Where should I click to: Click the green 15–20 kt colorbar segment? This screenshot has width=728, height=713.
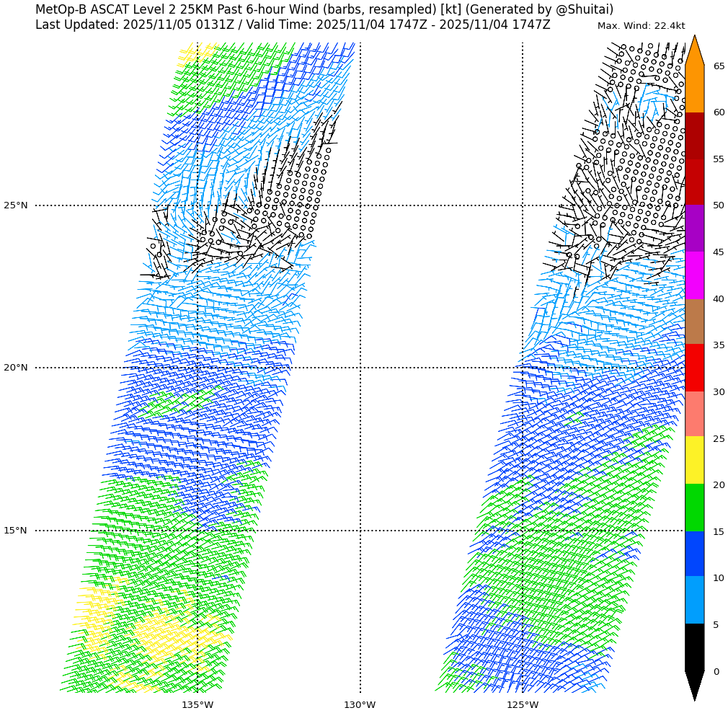(x=694, y=508)
